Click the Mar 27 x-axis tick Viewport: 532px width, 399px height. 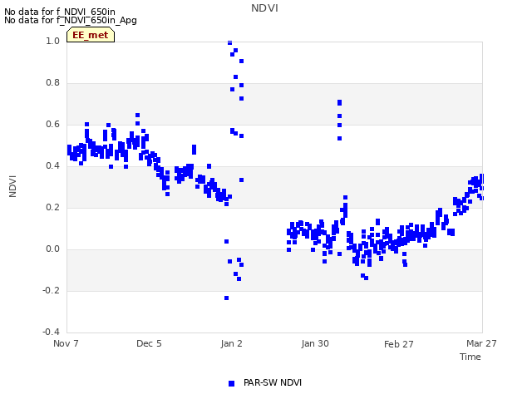[x=481, y=343]
